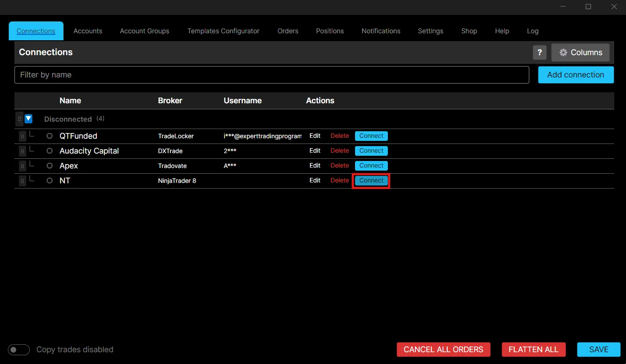The image size is (626, 364).
Task: Click the Tradovate broker cell
Action: pos(172,166)
